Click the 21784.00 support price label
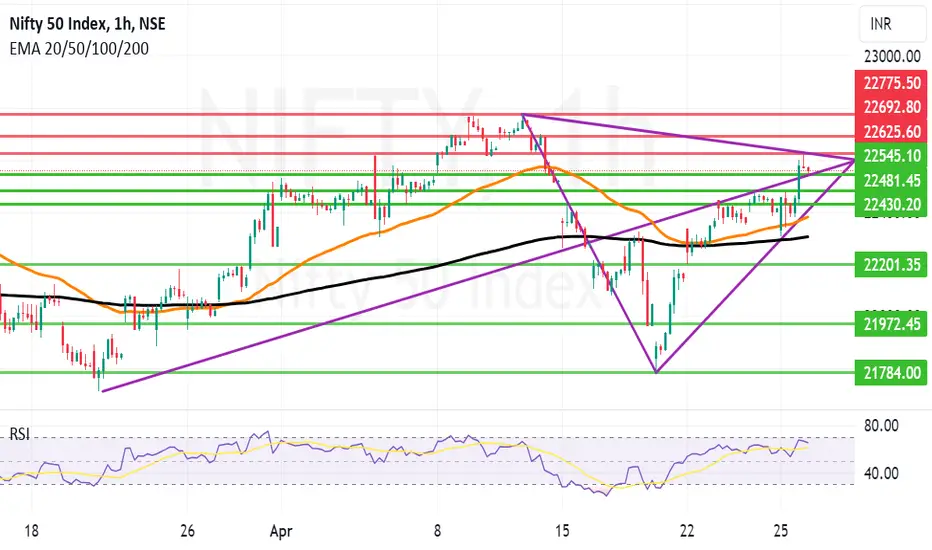Image resolution: width=932 pixels, height=550 pixels. [x=891, y=373]
